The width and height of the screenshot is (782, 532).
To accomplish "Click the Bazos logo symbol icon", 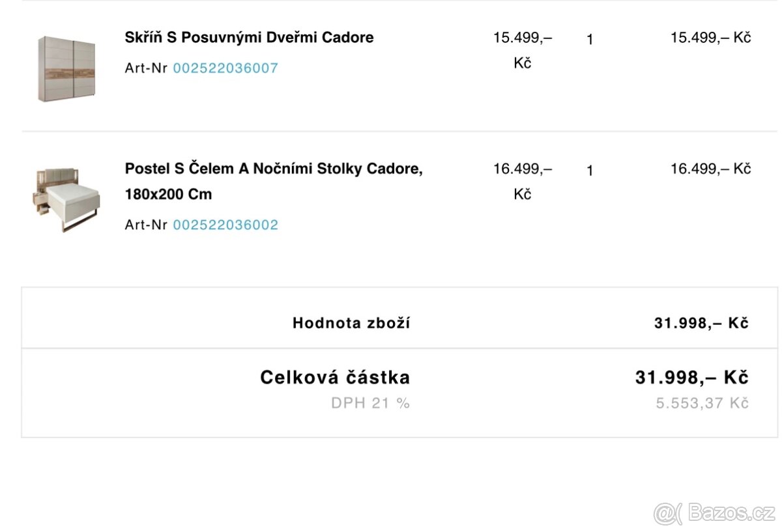I will pyautogui.click(x=668, y=513).
